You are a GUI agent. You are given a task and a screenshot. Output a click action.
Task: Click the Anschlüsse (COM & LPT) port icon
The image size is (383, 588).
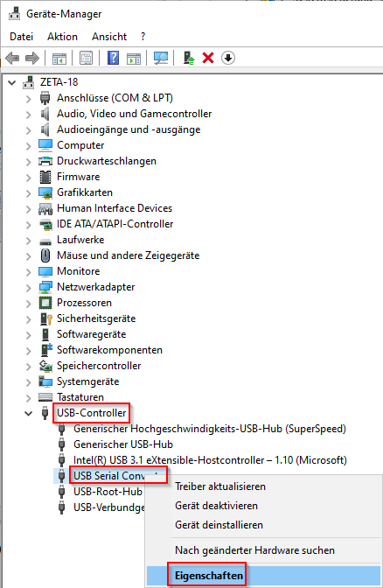click(45, 98)
